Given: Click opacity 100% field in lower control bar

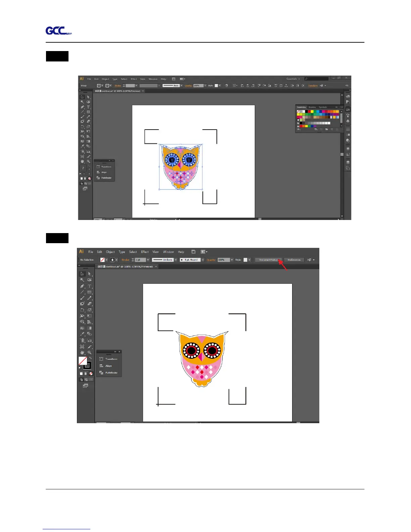Looking at the screenshot, I should [224, 260].
